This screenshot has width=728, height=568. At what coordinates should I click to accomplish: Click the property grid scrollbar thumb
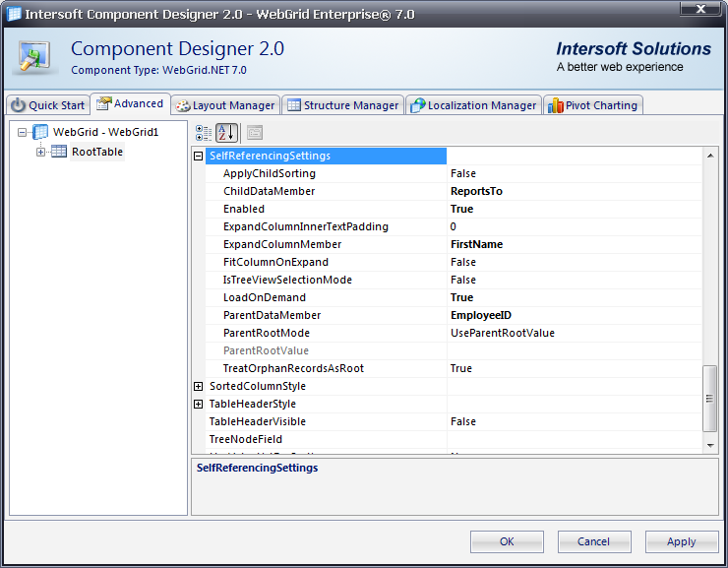pyautogui.click(x=709, y=399)
